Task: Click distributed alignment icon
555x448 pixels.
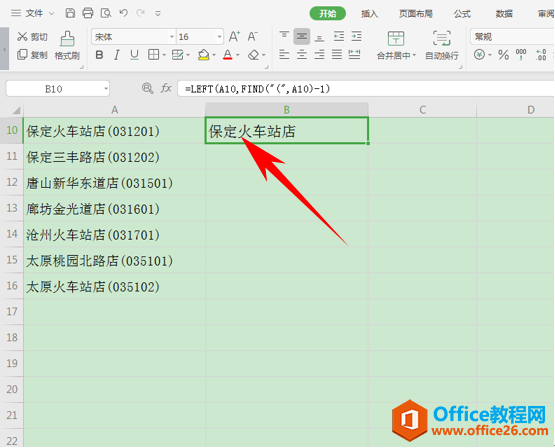Action: tap(354, 54)
